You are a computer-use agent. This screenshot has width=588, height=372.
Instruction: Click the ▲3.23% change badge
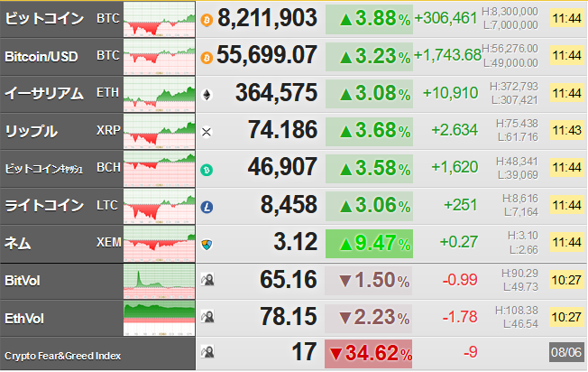369,57
